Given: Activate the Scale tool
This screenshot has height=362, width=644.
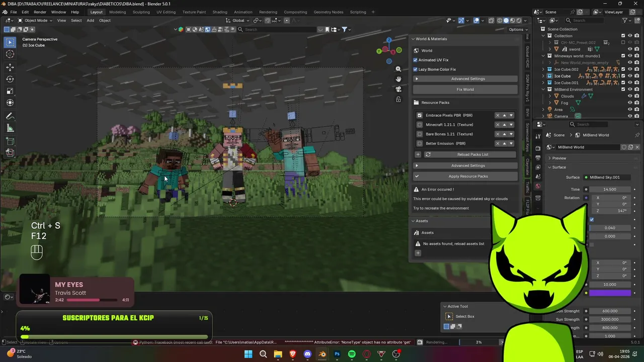Looking at the screenshot, I should (x=10, y=91).
